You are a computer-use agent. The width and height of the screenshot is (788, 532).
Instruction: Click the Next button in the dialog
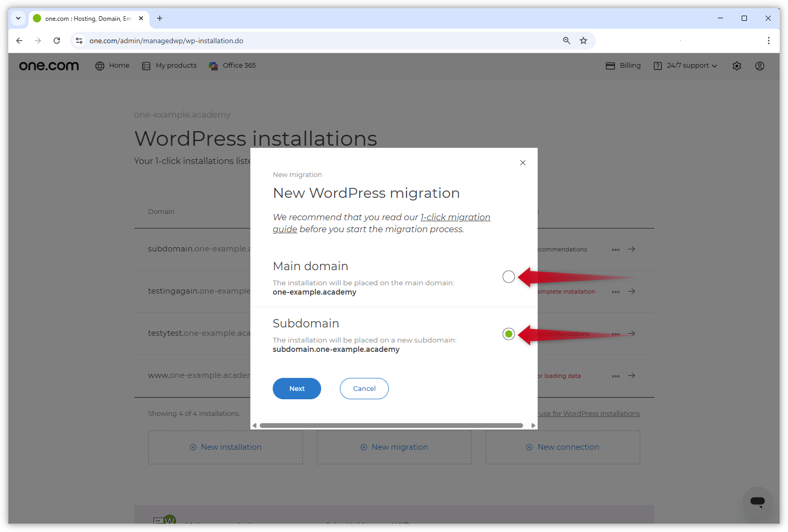coord(297,389)
